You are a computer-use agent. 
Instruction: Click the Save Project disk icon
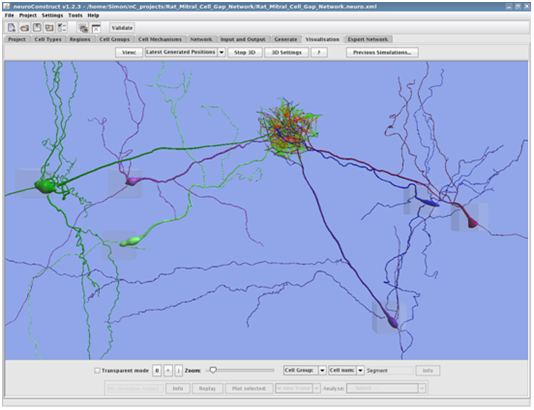tap(37, 28)
